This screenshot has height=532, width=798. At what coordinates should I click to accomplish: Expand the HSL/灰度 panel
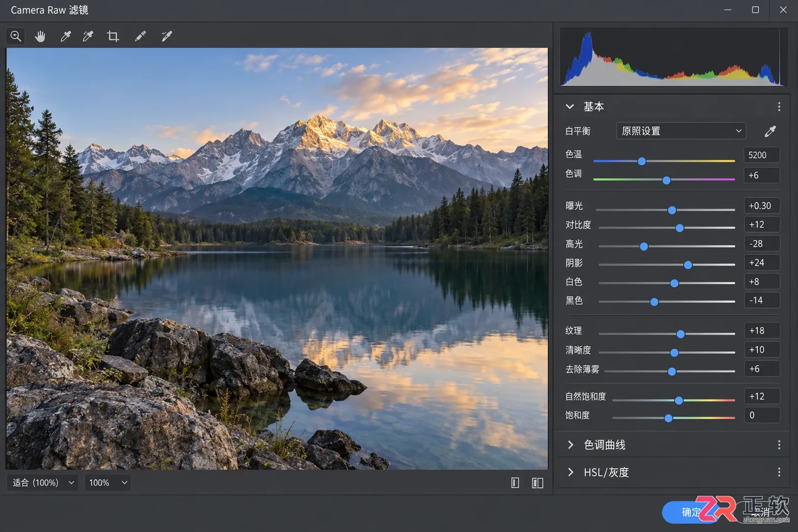570,472
